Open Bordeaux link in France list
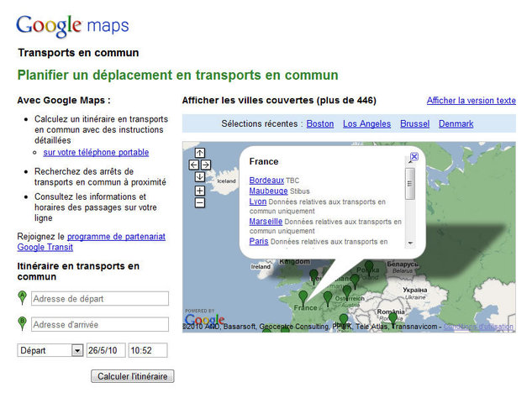This screenshot has width=532, height=398. click(x=266, y=180)
